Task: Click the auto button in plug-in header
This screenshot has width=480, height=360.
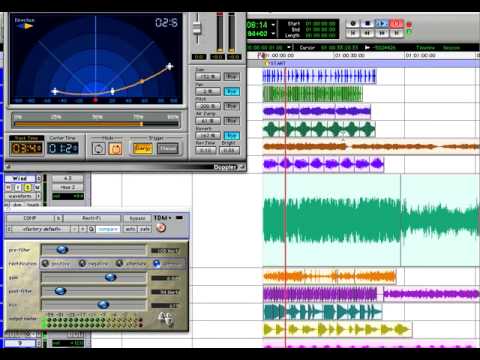Action: 130,229
